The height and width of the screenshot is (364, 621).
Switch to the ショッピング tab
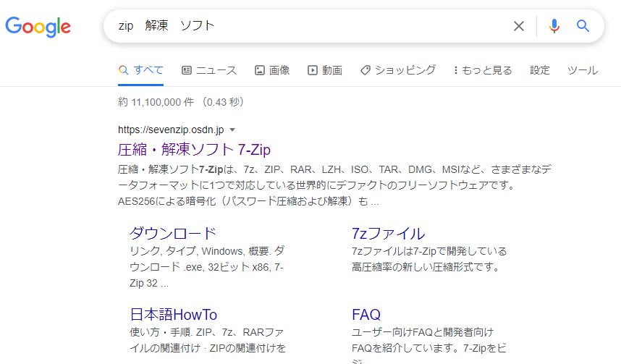398,70
